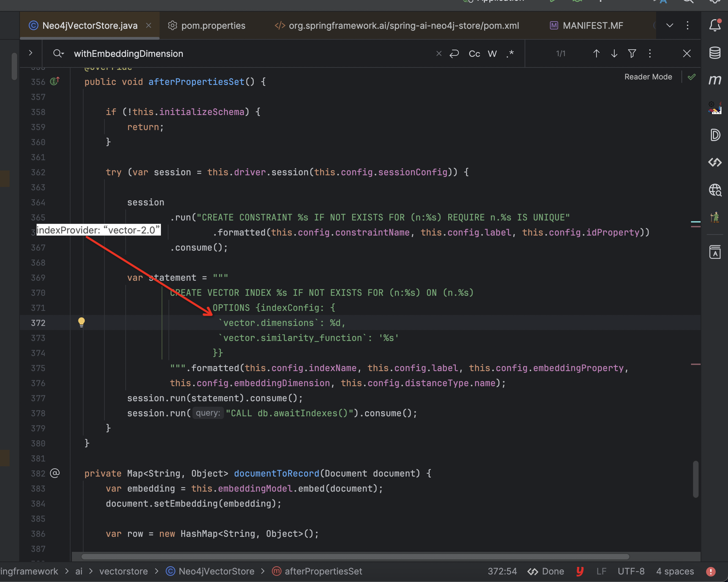The height and width of the screenshot is (582, 728).
Task: Open the MANIFEST.MF tab
Action: tap(586, 26)
